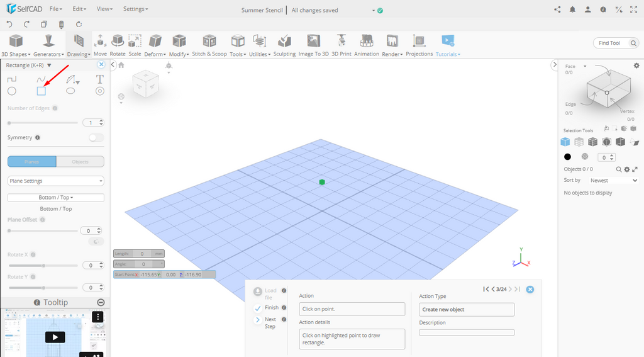The width and height of the screenshot is (644, 357).
Task: Open the Stitch & Scoop tool
Action: coord(209,45)
